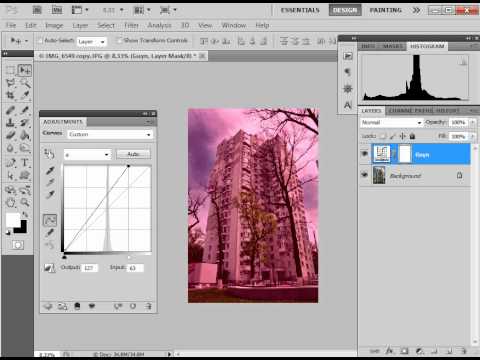The height and width of the screenshot is (360, 480).
Task: Select the Move tool
Action: click(x=25, y=70)
